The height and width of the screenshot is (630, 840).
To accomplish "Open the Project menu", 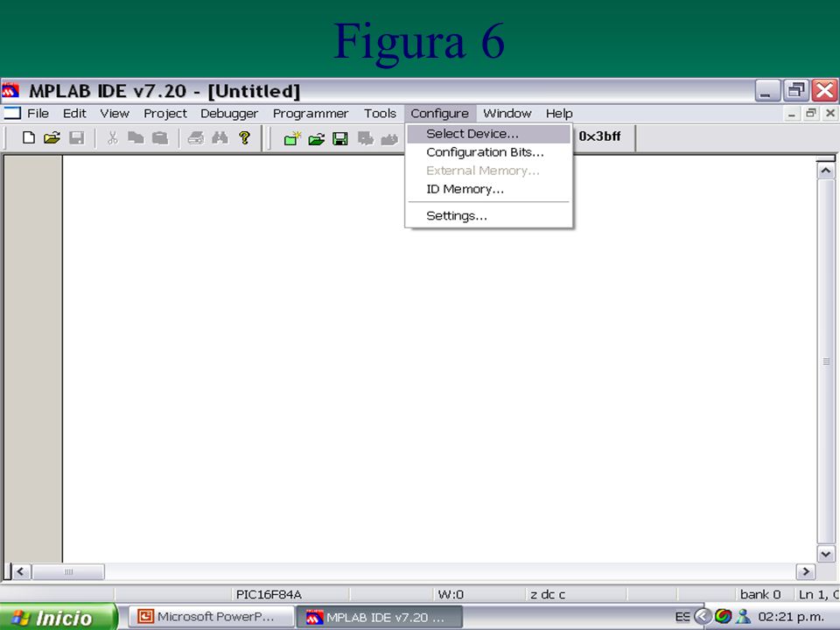I will [165, 114].
